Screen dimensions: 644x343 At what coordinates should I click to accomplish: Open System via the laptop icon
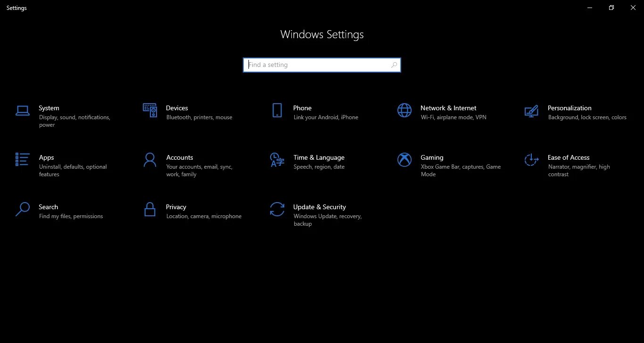pyautogui.click(x=23, y=111)
